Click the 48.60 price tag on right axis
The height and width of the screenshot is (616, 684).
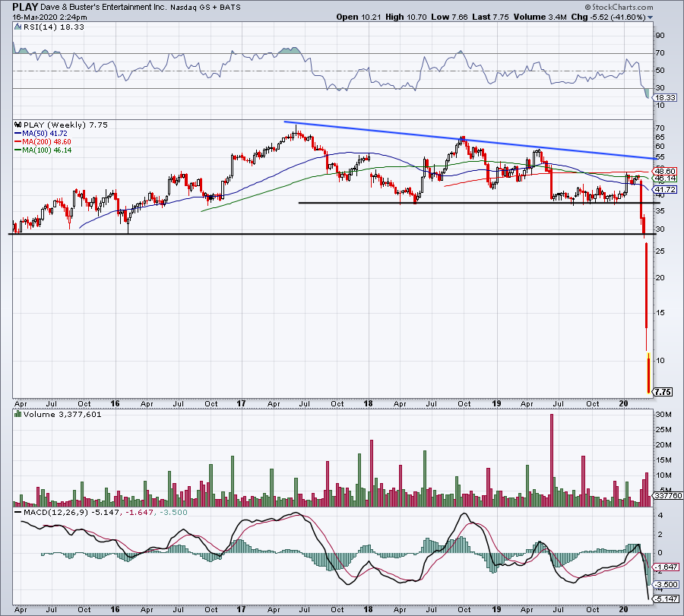(665, 172)
